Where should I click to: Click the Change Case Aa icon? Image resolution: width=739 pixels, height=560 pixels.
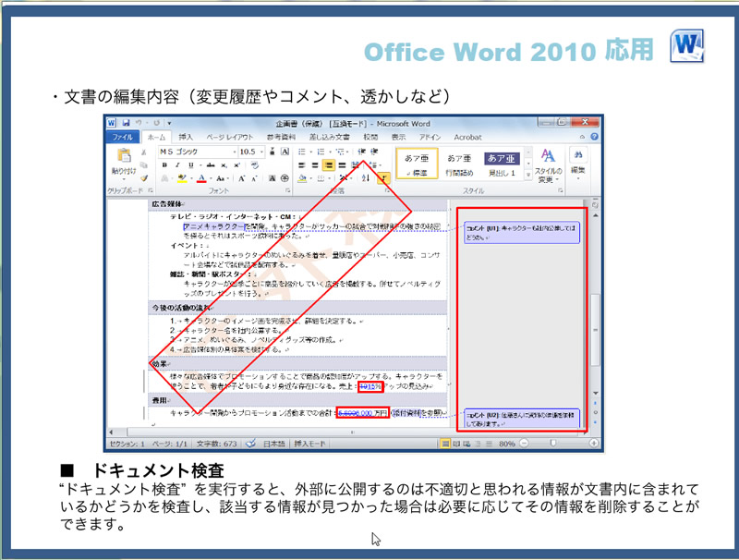point(221,178)
